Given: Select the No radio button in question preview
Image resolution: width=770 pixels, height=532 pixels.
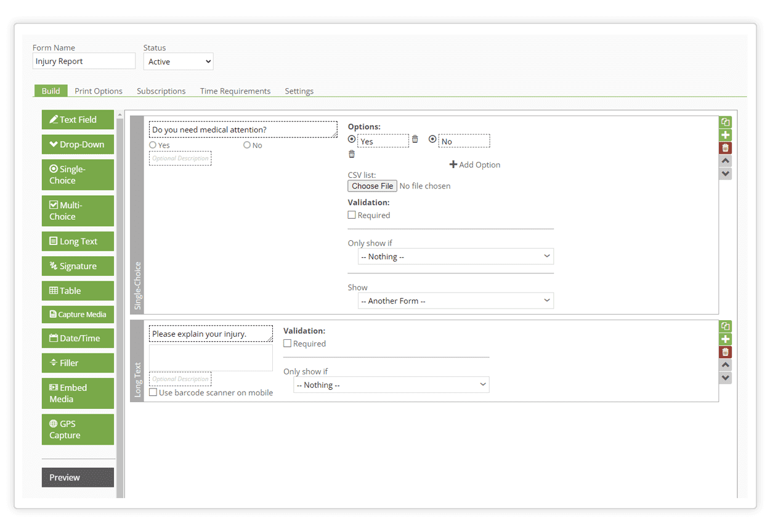Looking at the screenshot, I should click(247, 145).
